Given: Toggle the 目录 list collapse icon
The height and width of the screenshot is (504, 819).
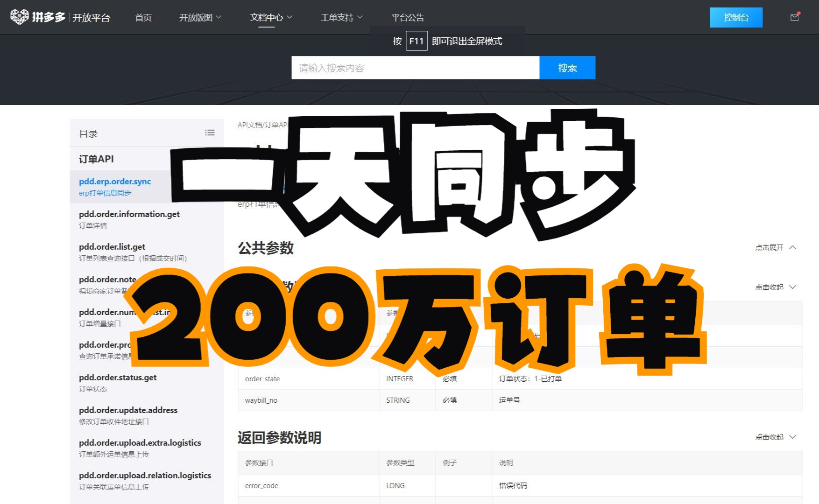Looking at the screenshot, I should (x=210, y=133).
